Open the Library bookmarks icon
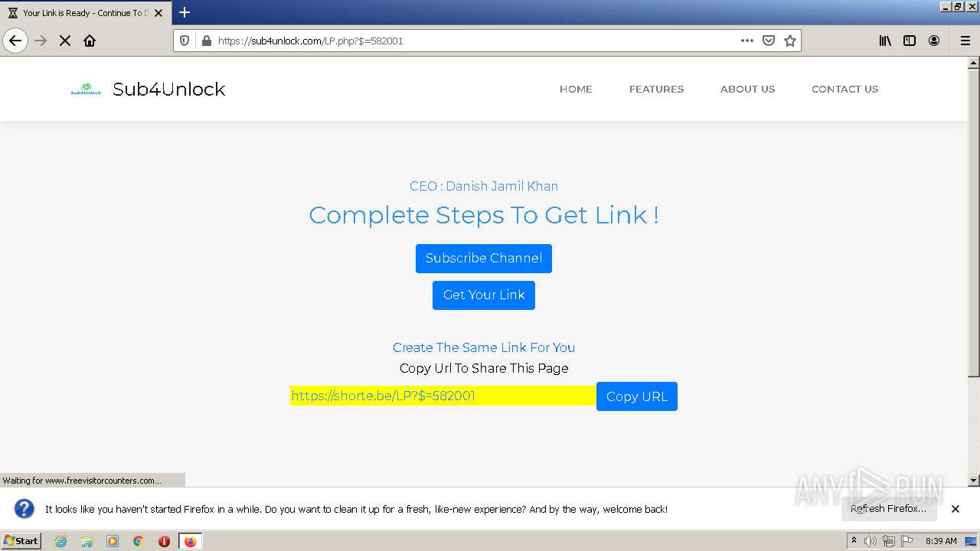This screenshot has height=551, width=980. pos(885,41)
